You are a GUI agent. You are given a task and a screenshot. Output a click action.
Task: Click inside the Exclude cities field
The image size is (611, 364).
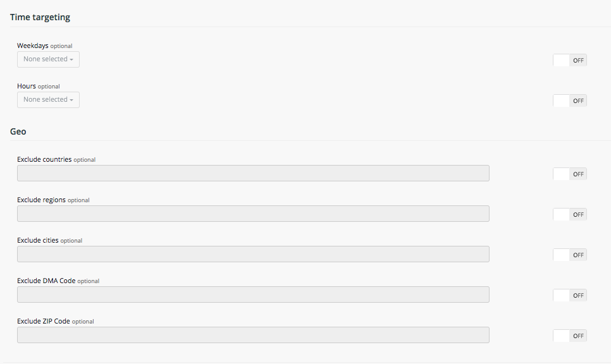[253, 254]
